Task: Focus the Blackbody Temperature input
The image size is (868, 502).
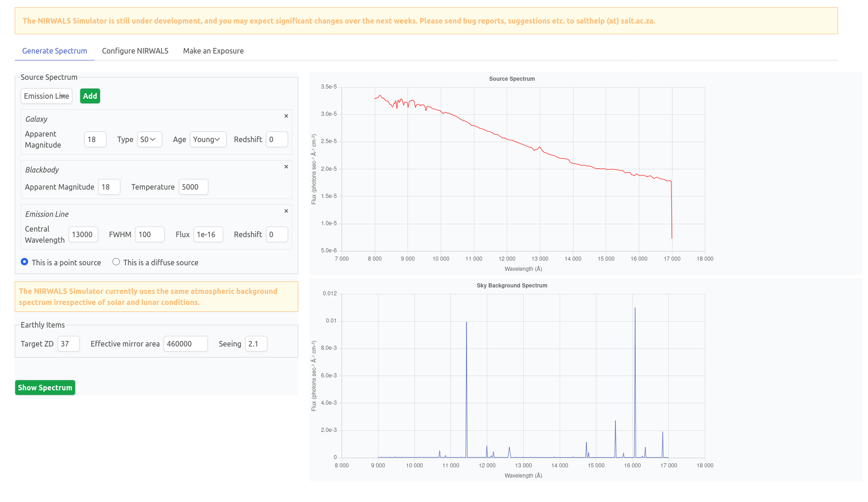Action: click(193, 187)
